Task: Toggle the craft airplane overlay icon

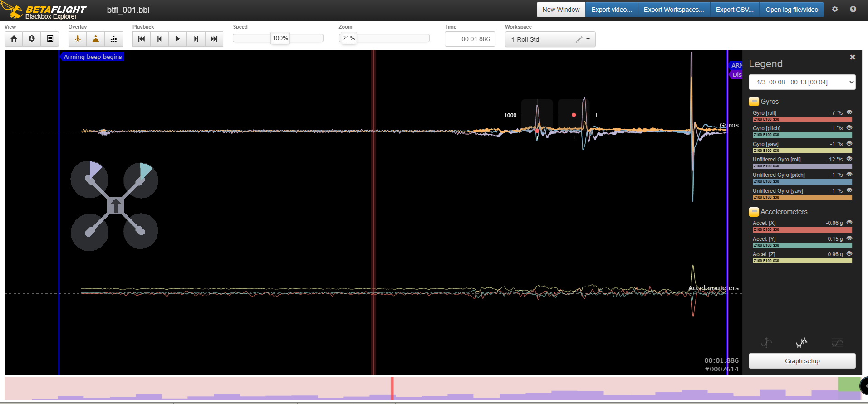Action: pyautogui.click(x=78, y=39)
